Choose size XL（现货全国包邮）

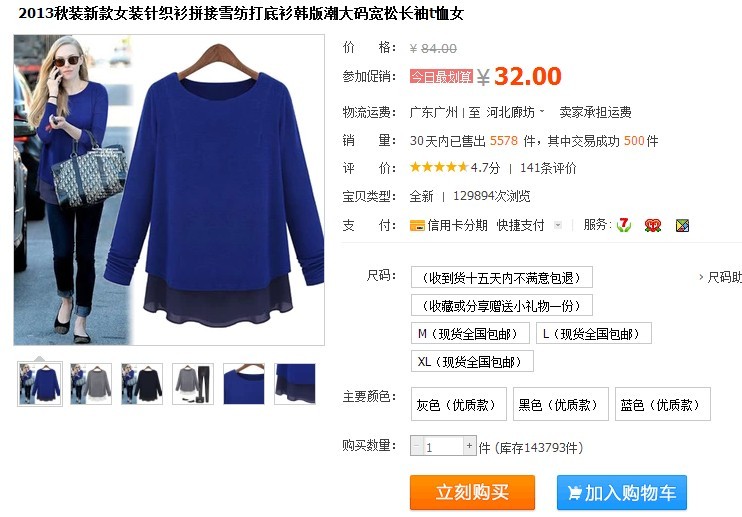pos(472,361)
